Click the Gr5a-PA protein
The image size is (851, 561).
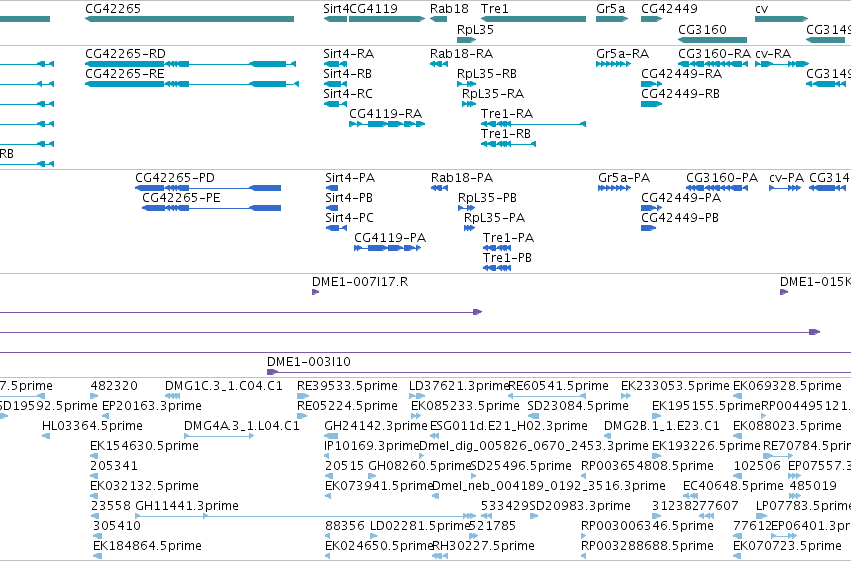click(x=614, y=188)
